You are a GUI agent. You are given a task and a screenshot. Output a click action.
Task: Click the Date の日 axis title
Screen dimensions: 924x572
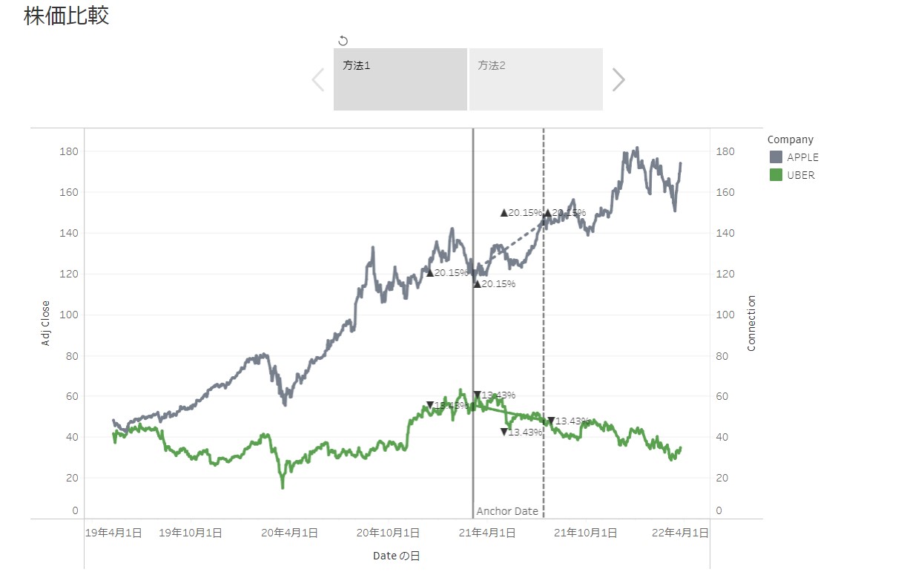(395, 555)
